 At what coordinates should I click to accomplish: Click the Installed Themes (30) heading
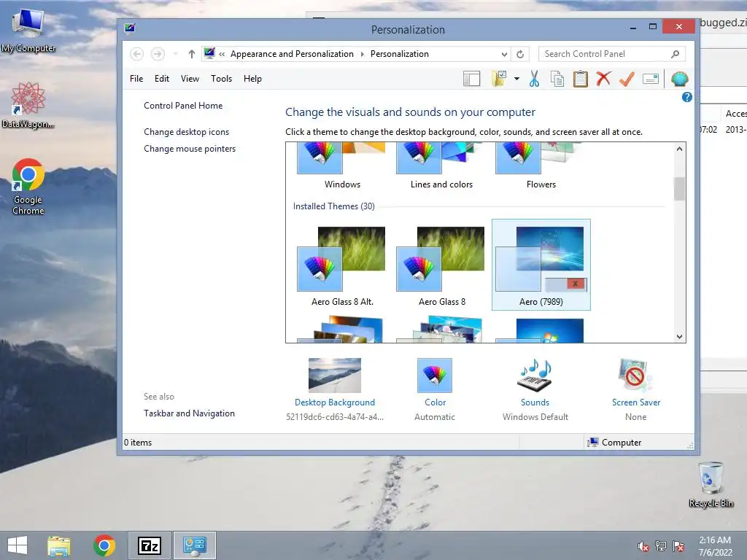pyautogui.click(x=334, y=206)
